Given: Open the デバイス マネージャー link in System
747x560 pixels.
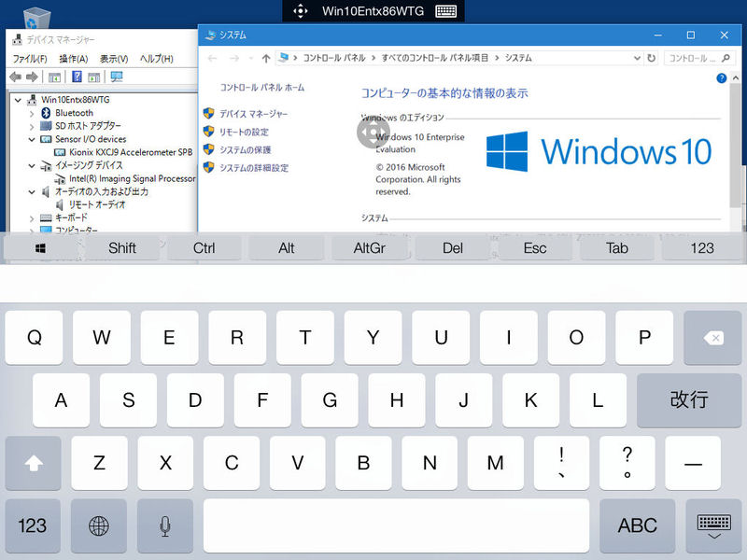Looking at the screenshot, I should [x=253, y=114].
